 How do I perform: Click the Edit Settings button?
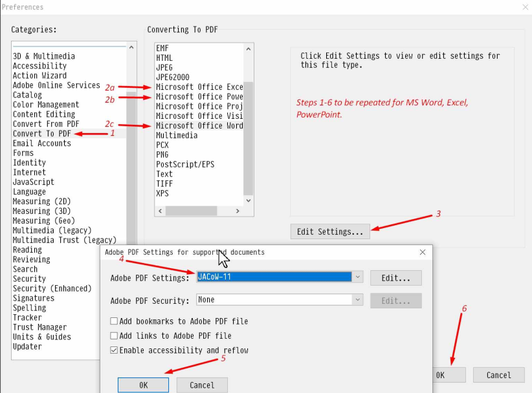click(329, 231)
